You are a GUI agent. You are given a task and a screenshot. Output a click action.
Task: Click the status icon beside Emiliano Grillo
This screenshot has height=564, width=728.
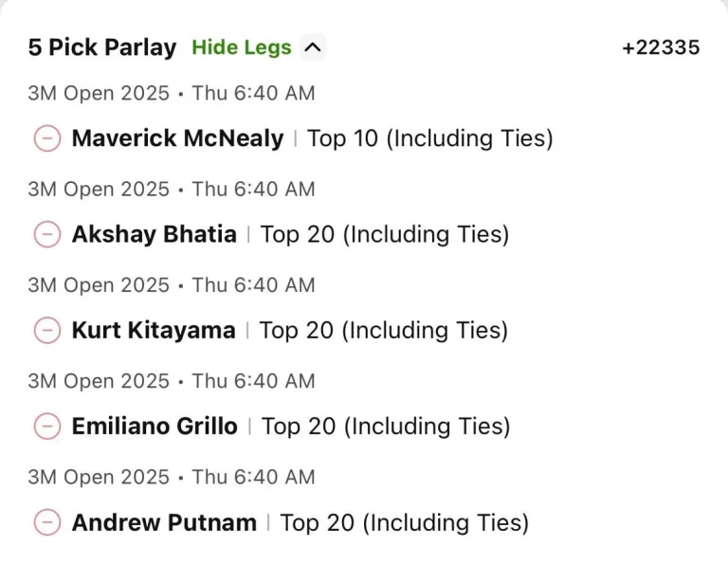click(x=46, y=427)
